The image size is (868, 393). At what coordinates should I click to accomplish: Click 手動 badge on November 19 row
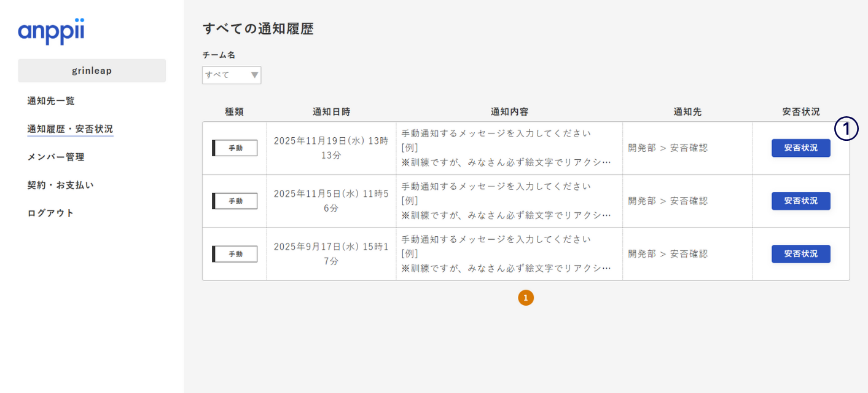[x=235, y=148]
